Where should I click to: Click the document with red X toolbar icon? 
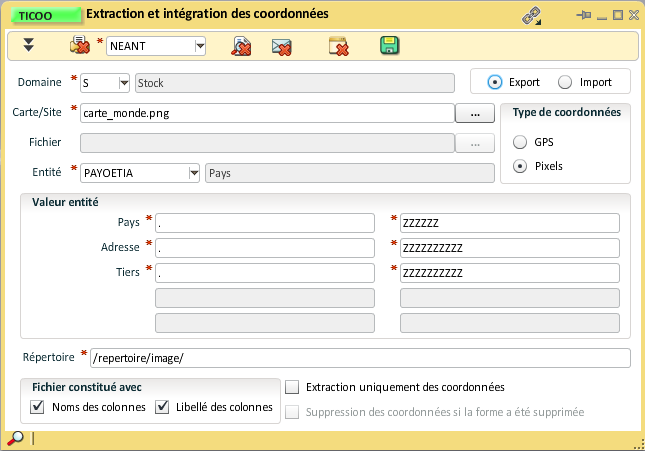click(241, 45)
